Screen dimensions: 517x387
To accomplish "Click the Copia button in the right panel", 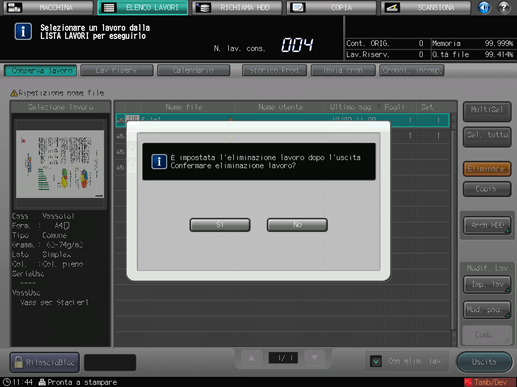I will 487,189.
